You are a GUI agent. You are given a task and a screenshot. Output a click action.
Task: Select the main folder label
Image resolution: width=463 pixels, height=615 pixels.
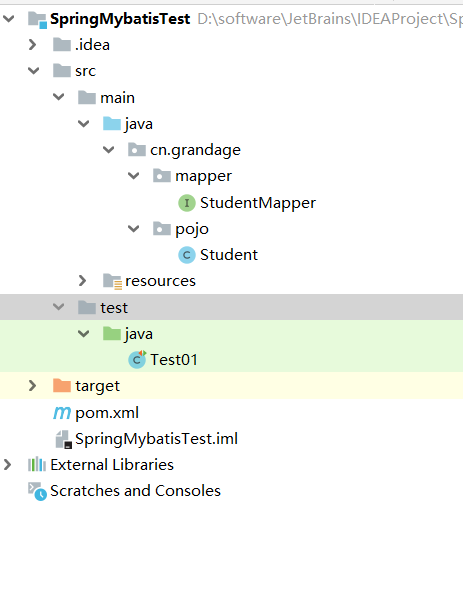(117, 98)
